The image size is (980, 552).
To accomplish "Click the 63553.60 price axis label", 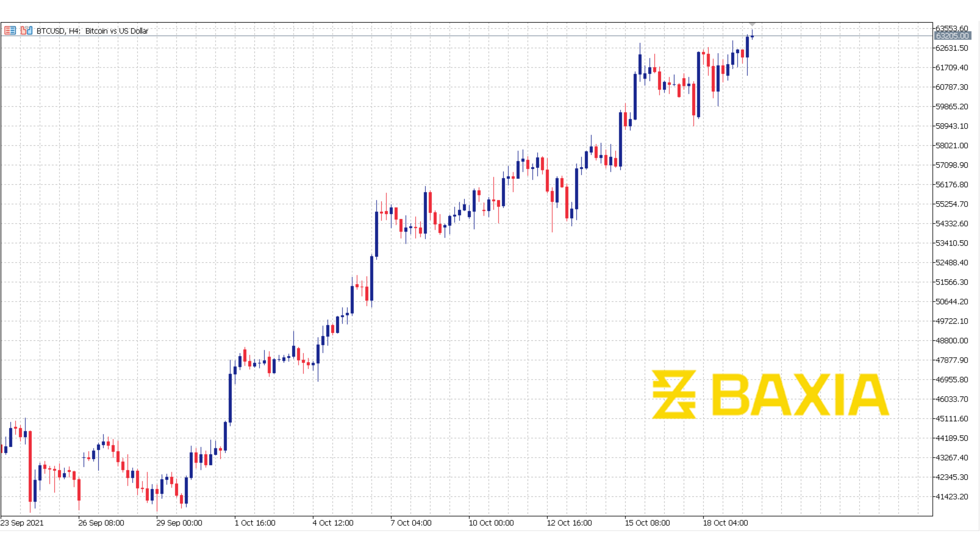I will click(952, 28).
